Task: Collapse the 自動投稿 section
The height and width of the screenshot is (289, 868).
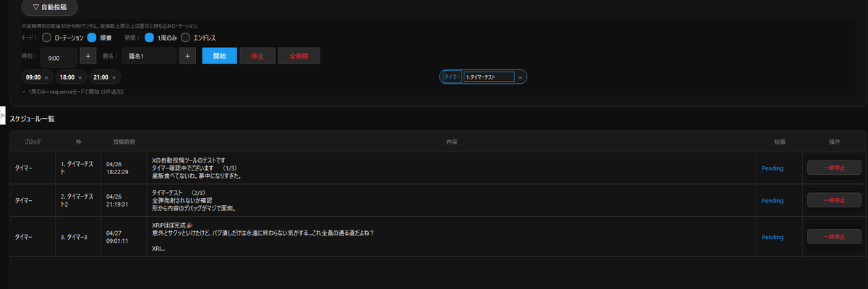Action: coord(49,8)
